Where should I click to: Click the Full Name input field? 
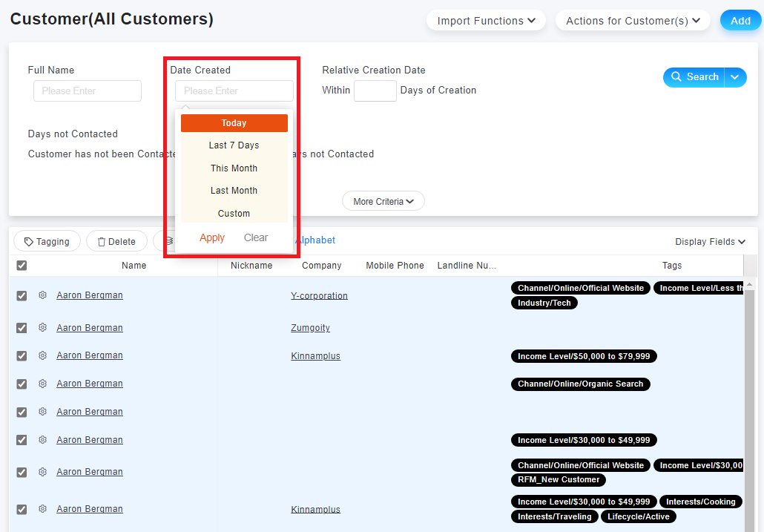tap(88, 91)
